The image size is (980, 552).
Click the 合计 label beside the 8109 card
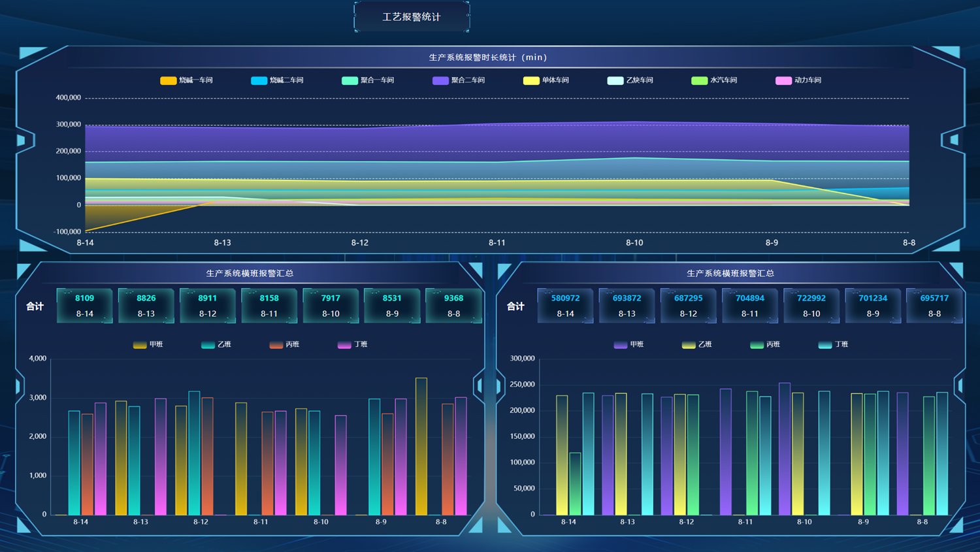coord(35,306)
